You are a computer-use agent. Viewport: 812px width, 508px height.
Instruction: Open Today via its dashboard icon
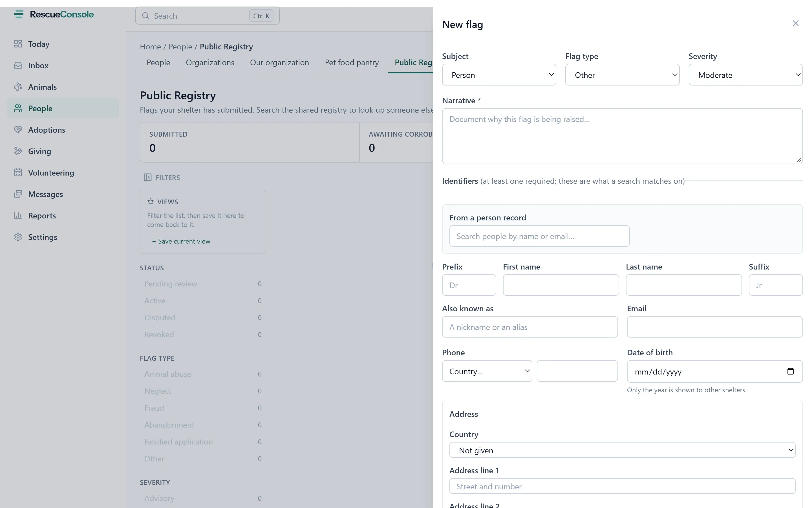tap(18, 44)
